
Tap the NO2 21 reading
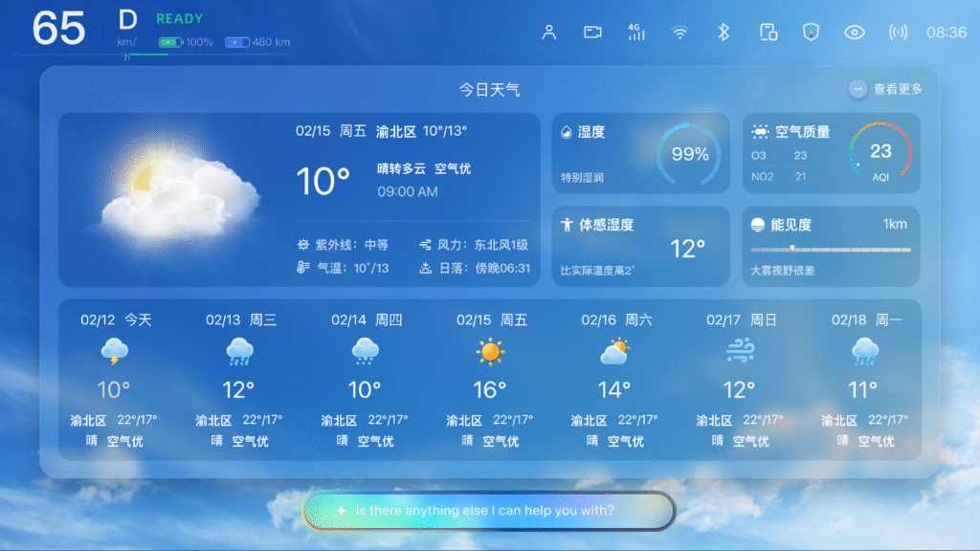(779, 176)
